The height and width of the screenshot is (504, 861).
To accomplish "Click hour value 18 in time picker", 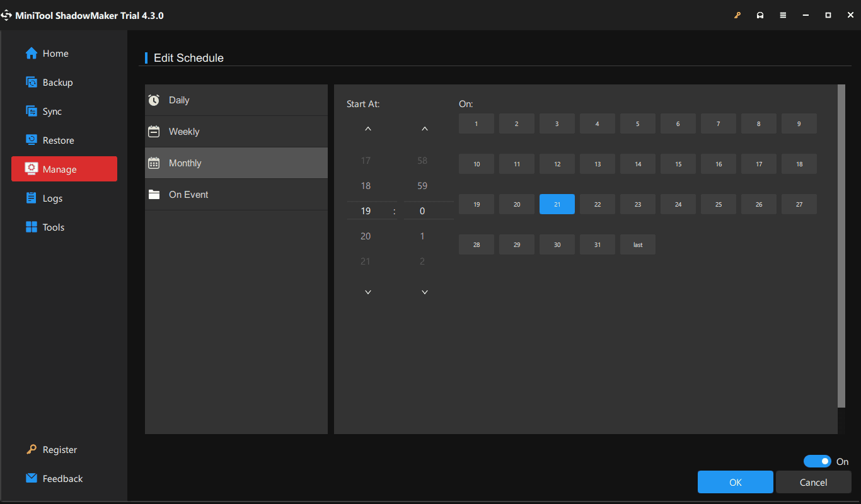I will coord(366,186).
